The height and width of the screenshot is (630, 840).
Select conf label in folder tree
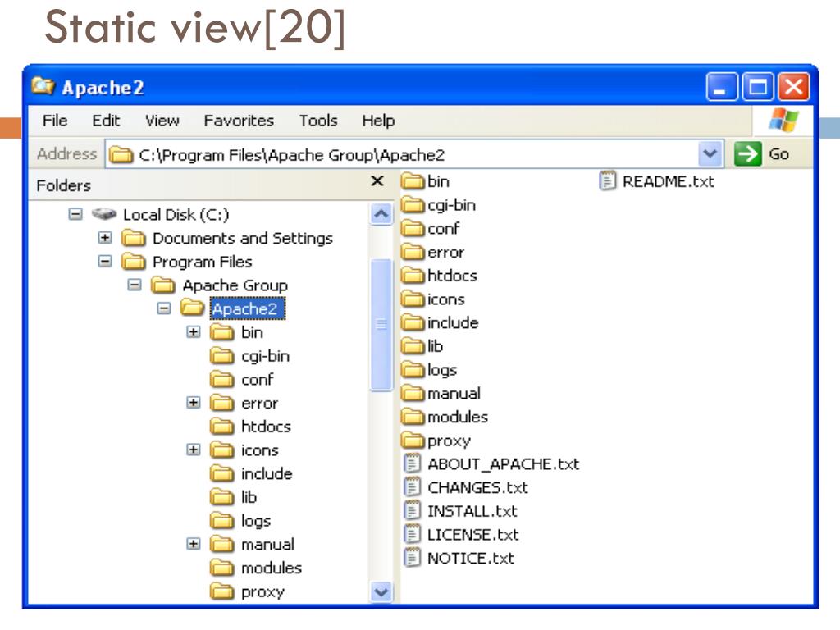pos(257,380)
